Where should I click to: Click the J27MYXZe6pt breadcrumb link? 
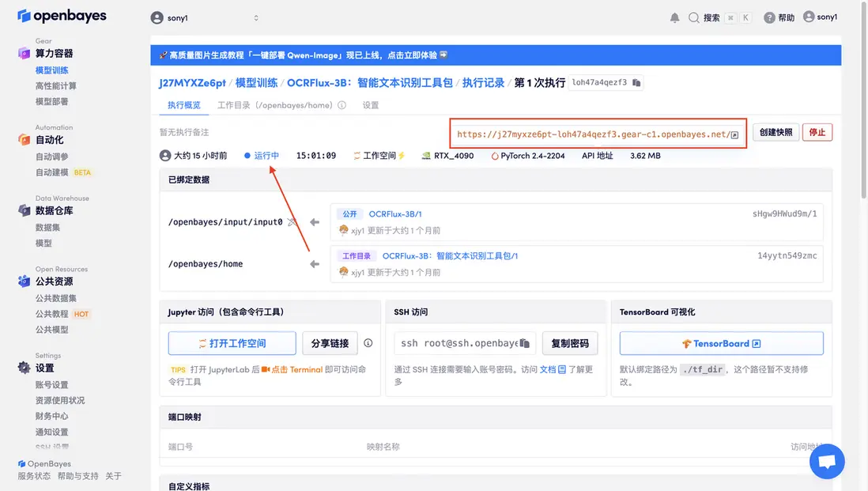[192, 83]
